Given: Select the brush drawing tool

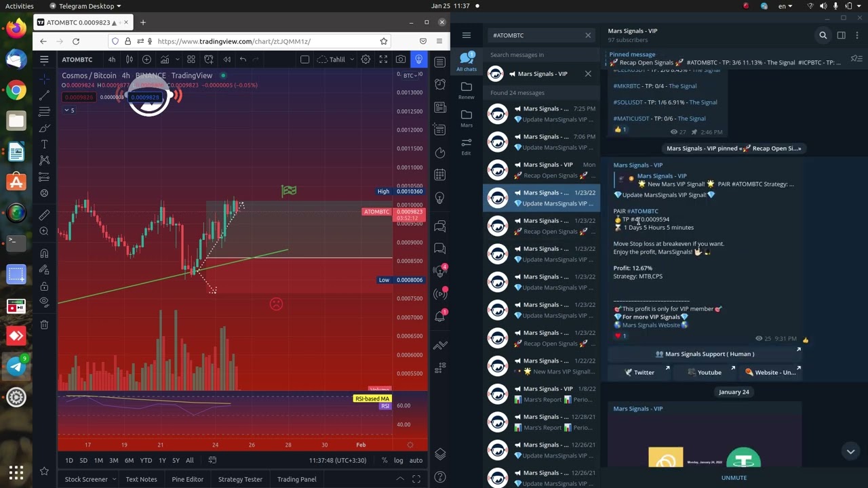Looking at the screenshot, I should point(44,128).
